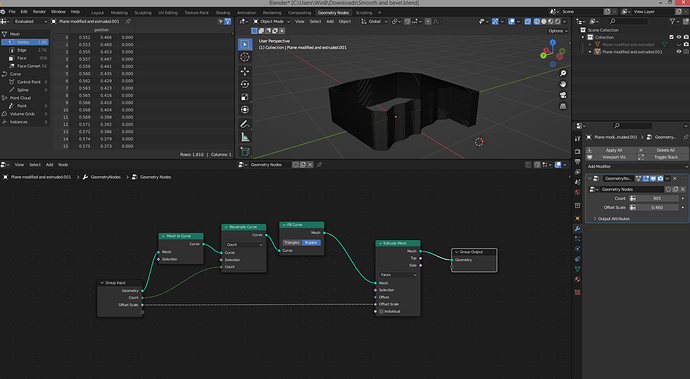Click the Viewport Vis button
The height and width of the screenshot is (379, 690).
click(610, 157)
